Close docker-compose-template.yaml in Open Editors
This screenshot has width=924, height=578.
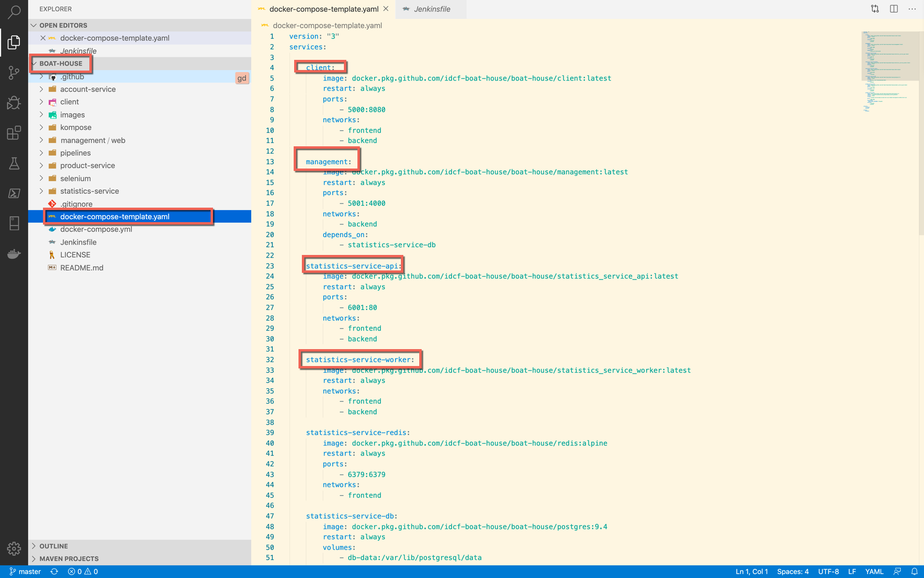(x=43, y=38)
